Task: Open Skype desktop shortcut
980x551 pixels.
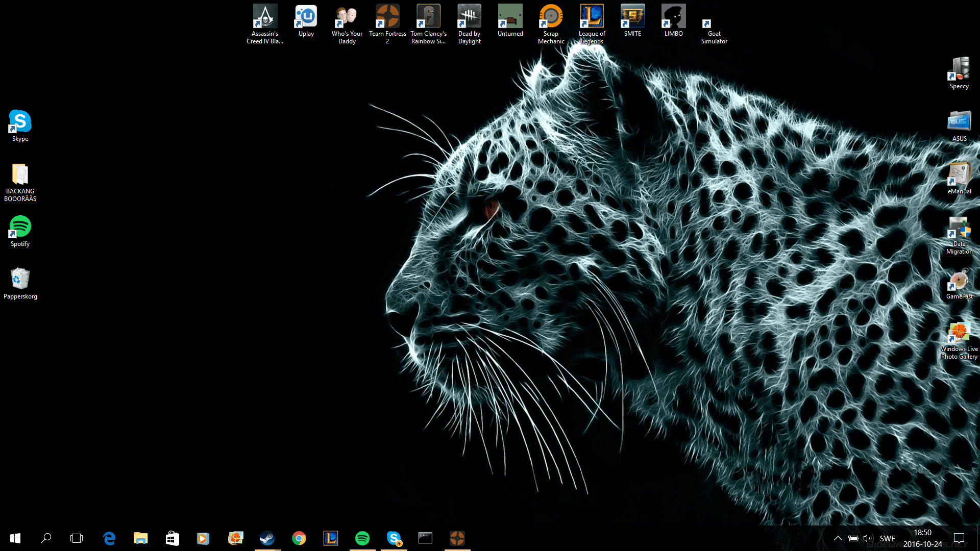Action: (20, 122)
